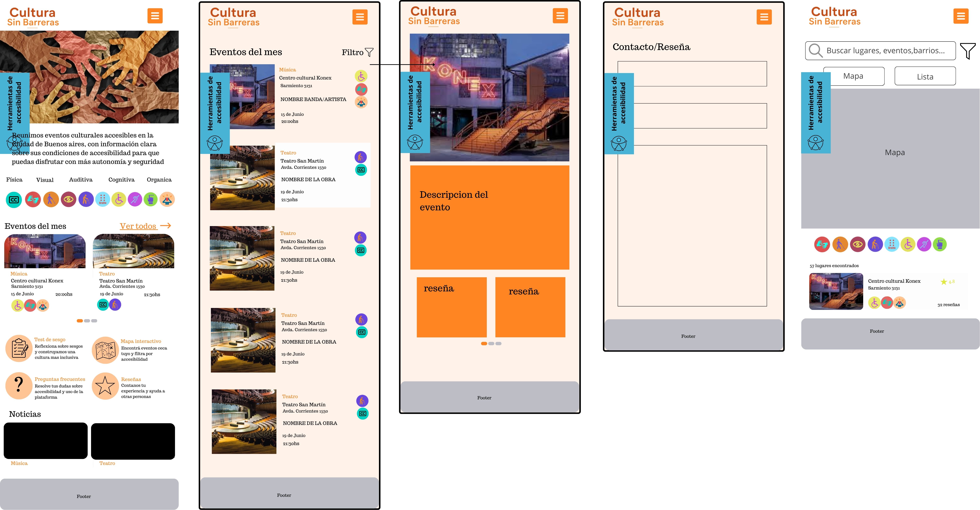Select the sign language icon in the home filter row
Image resolution: width=980 pixels, height=510 pixels.
pos(33,199)
